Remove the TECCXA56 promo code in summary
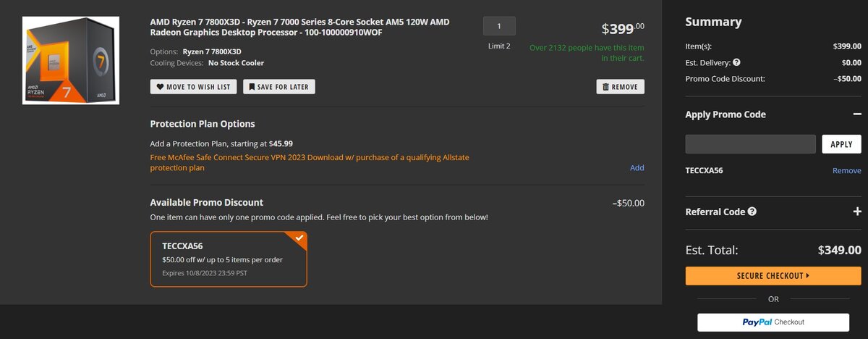This screenshot has width=868, height=339. tap(846, 171)
